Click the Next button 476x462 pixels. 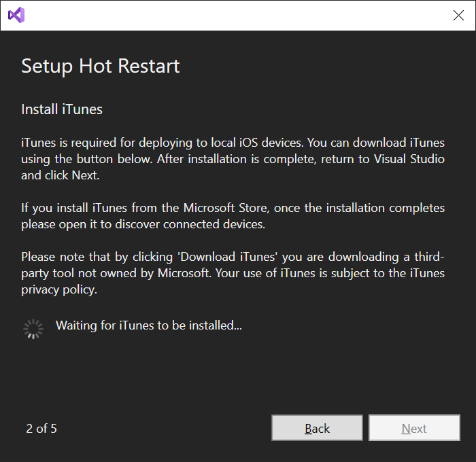tap(414, 428)
